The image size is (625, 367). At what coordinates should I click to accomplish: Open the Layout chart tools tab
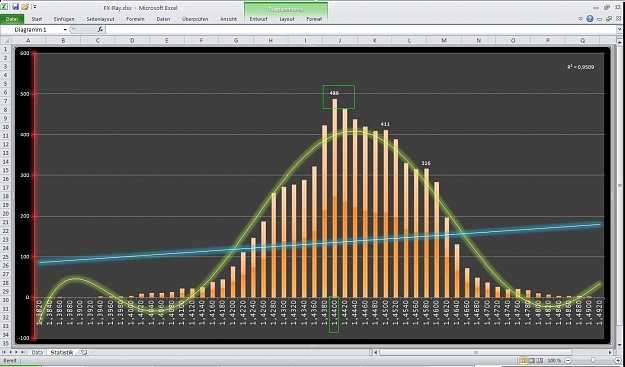tap(287, 19)
